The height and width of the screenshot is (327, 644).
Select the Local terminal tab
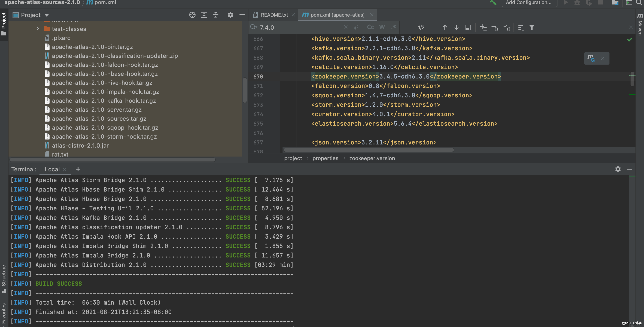point(52,169)
